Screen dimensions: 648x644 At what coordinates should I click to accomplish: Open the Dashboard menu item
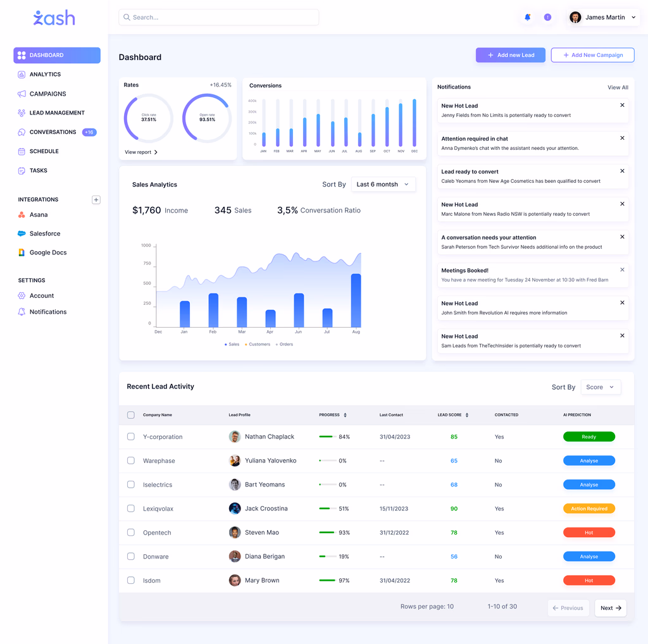point(57,55)
